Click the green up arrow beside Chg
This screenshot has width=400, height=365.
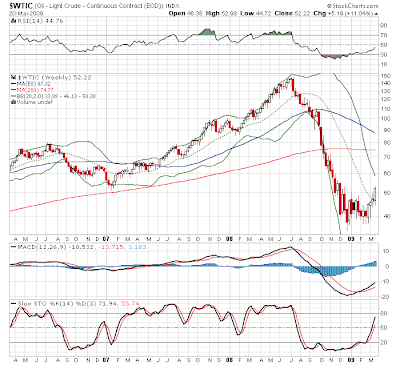pyautogui.click(x=377, y=14)
